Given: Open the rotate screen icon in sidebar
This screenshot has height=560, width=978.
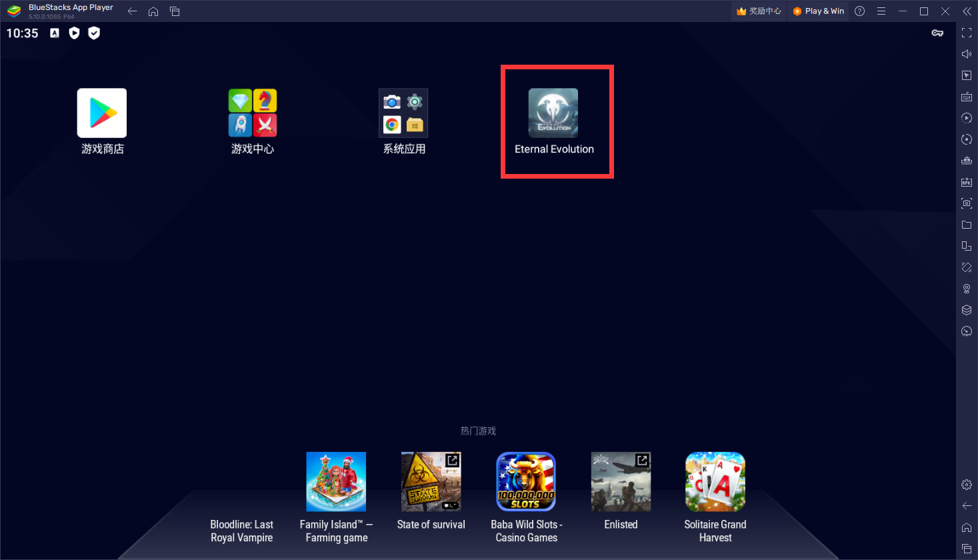Looking at the screenshot, I should [x=967, y=246].
